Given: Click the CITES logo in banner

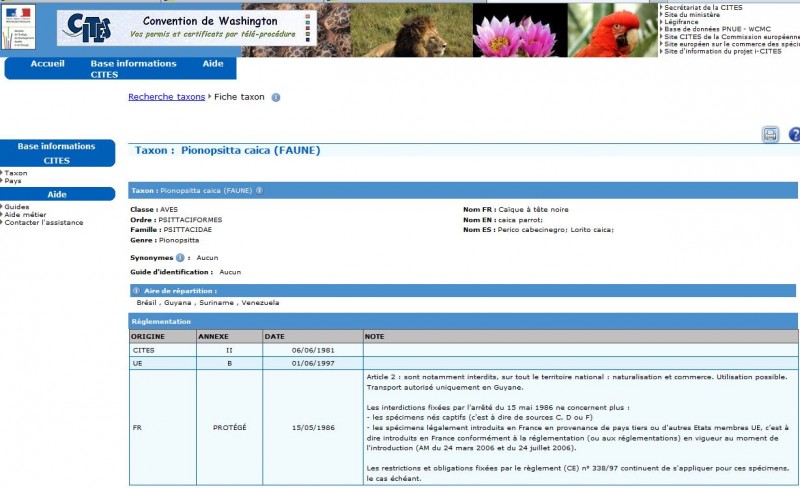Looking at the screenshot, I should click(87, 28).
